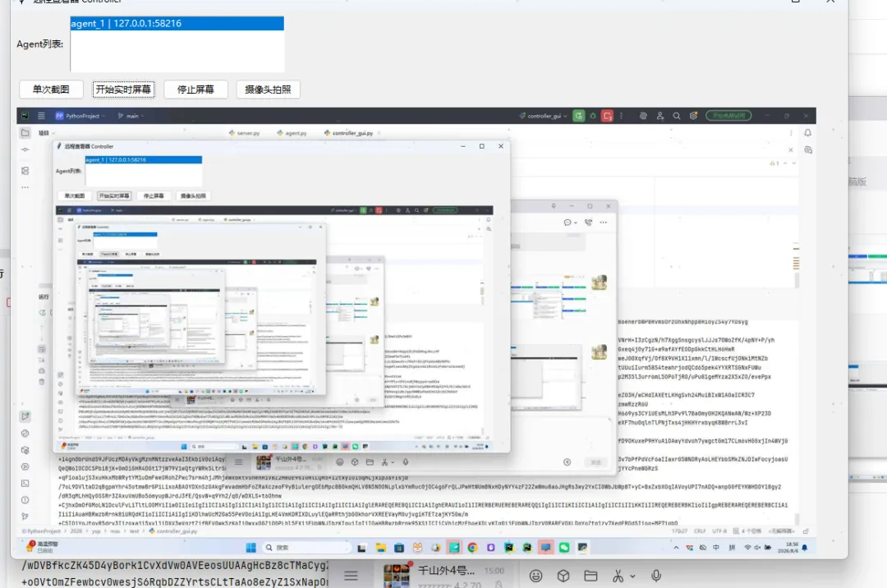Select controller_gui.py tab in outermost streamed PyCharm
The width and height of the screenshot is (887, 588).
pos(348,133)
